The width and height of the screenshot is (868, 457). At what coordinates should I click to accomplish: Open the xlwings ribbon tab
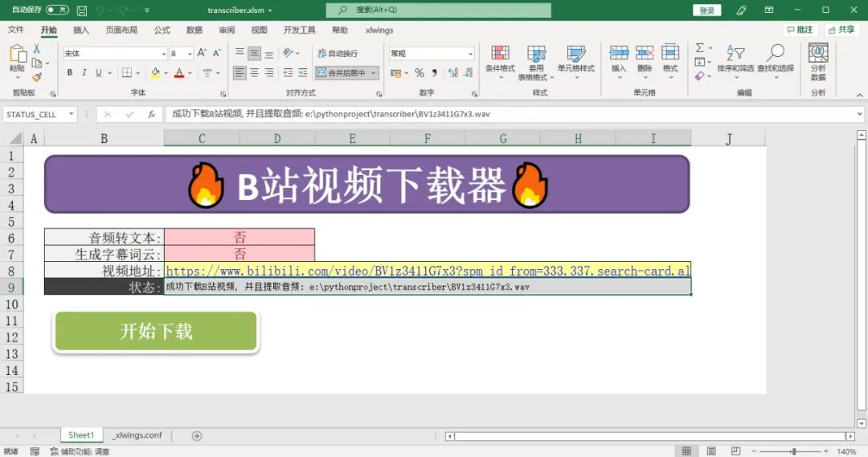coord(379,31)
